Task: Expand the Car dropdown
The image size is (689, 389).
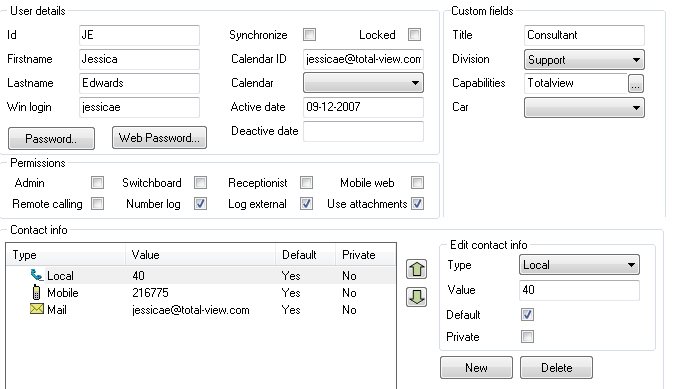Action: click(x=584, y=107)
